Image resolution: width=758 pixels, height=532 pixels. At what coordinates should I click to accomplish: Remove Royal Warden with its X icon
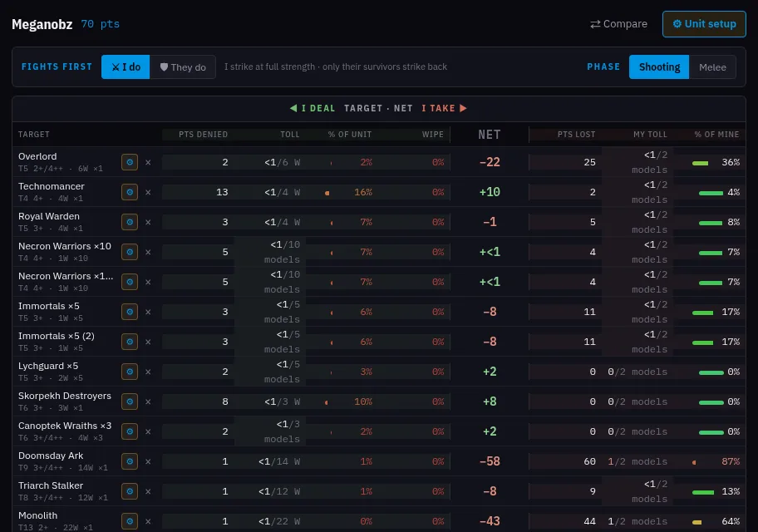[148, 223]
